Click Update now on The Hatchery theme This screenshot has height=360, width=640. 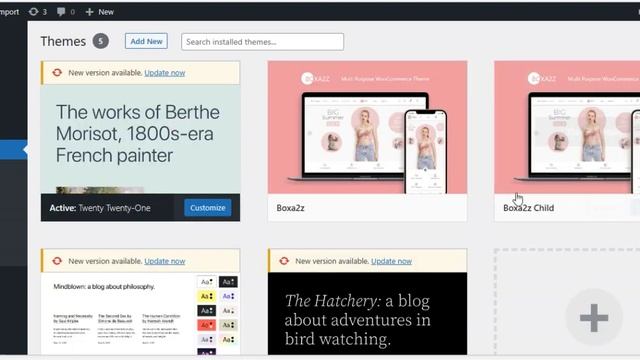[x=391, y=261]
